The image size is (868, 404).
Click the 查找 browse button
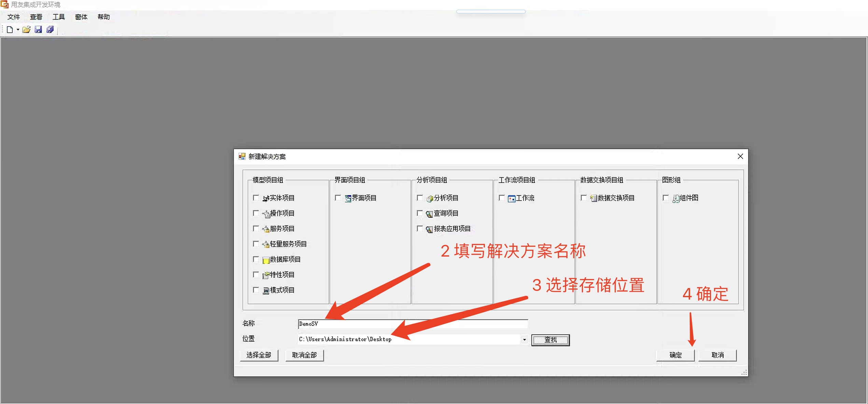coord(550,340)
